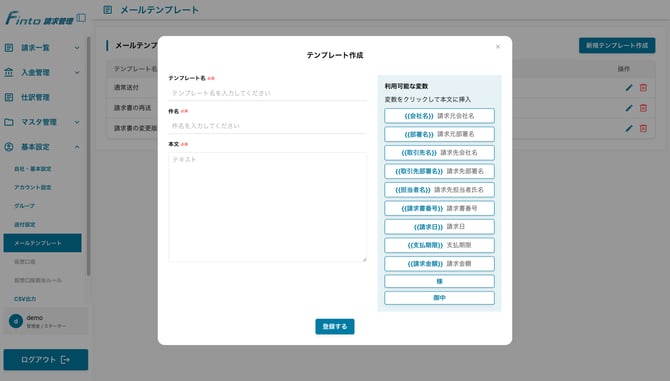
Task: Edit the 通常送付 template pencil icon
Action: (629, 88)
